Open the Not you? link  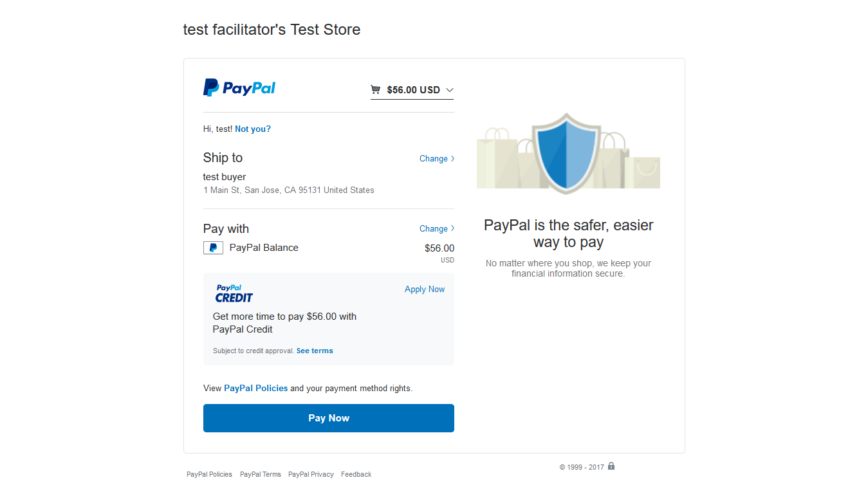[x=252, y=129]
